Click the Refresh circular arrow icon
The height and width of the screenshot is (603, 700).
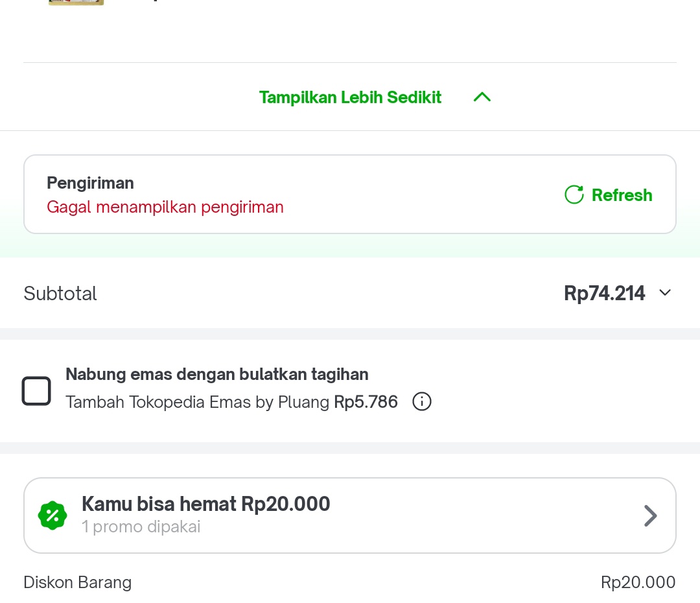(x=574, y=195)
